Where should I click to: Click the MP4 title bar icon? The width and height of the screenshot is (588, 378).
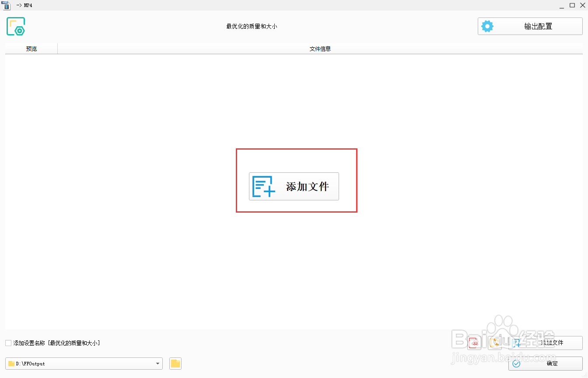pyautogui.click(x=6, y=5)
